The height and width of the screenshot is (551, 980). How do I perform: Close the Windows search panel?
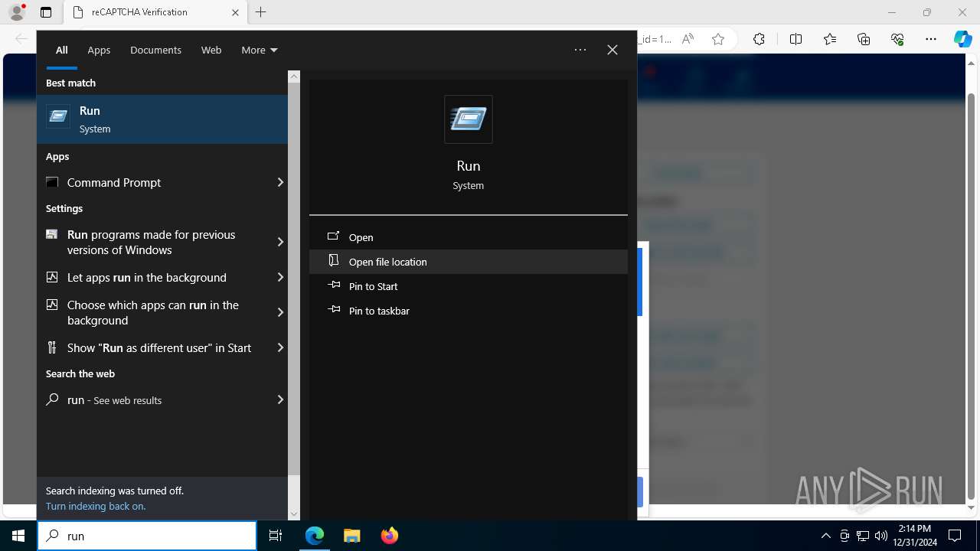click(612, 50)
